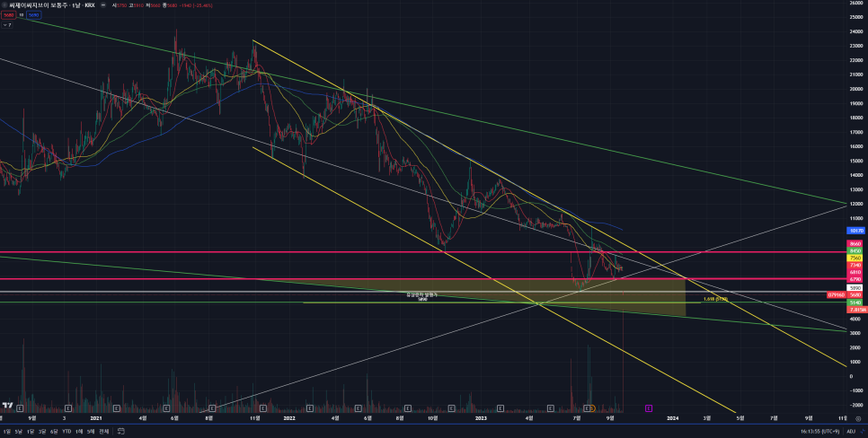
Task: Click the gray E marker just left of 2023
Action: pos(452,408)
